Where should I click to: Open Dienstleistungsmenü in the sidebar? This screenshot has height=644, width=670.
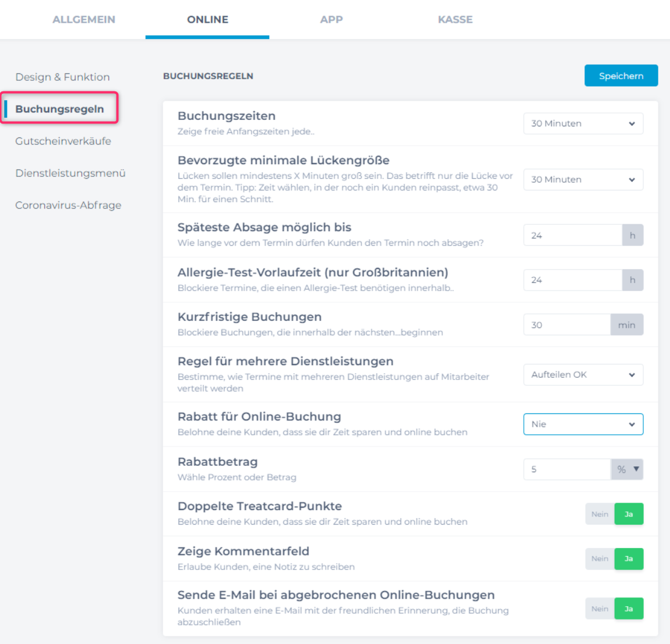70,173
